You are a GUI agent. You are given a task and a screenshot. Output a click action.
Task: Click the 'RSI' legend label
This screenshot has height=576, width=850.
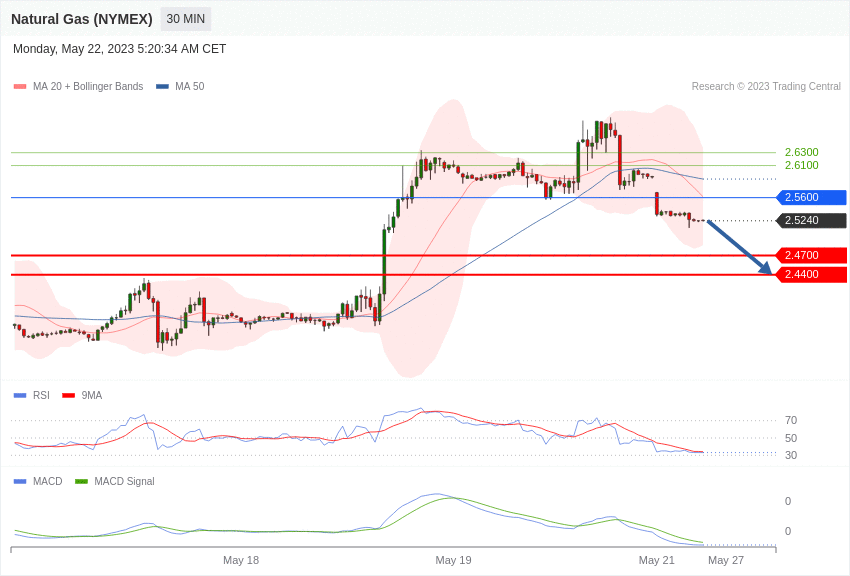tap(41, 396)
